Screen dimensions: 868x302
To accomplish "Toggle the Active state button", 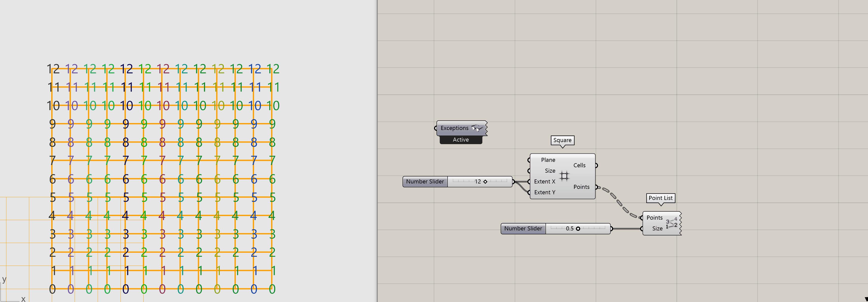I will tap(461, 140).
